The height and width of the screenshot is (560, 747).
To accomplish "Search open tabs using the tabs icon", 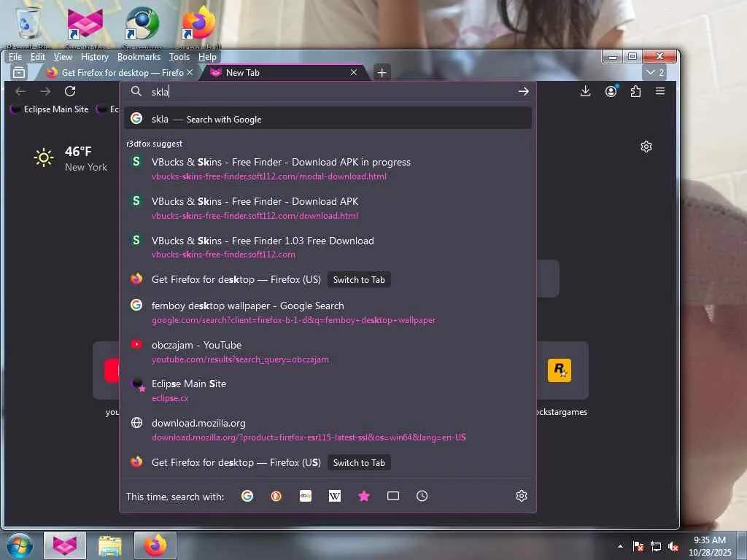I will point(393,496).
